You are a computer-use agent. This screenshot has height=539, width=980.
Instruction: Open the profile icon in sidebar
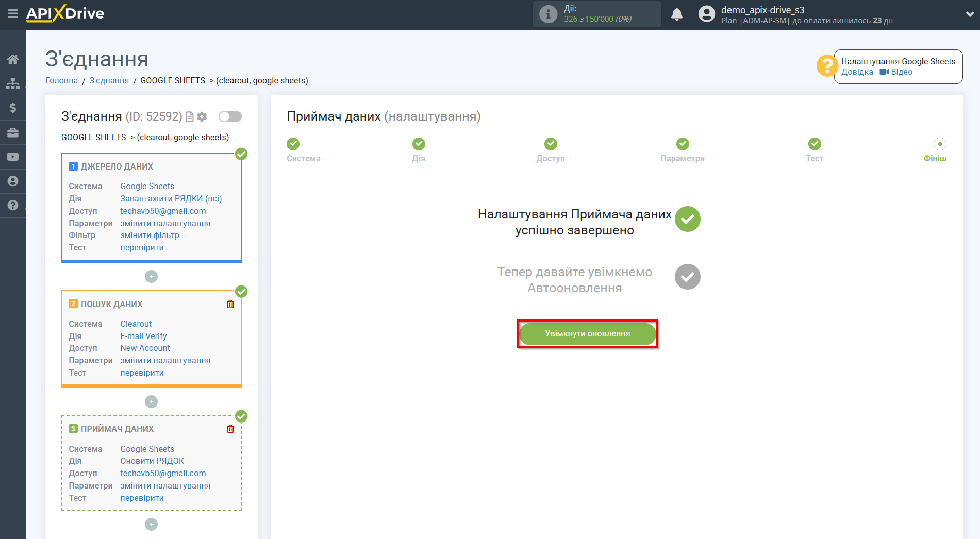coord(12,181)
